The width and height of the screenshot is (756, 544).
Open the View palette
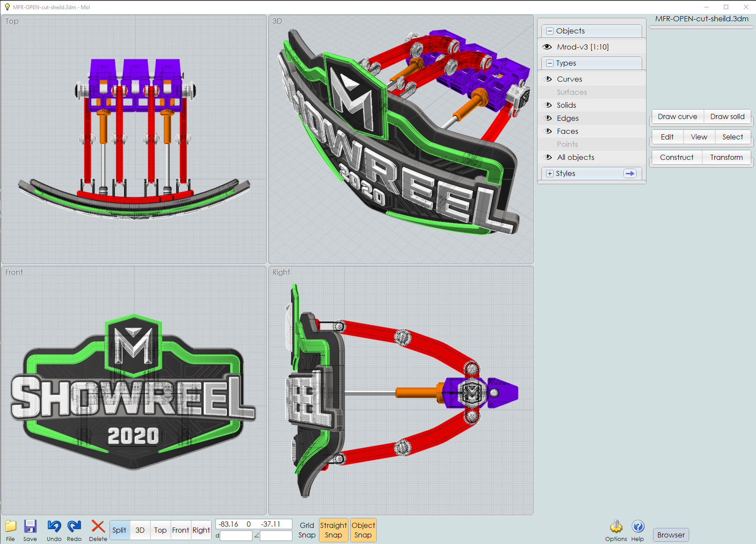click(699, 137)
